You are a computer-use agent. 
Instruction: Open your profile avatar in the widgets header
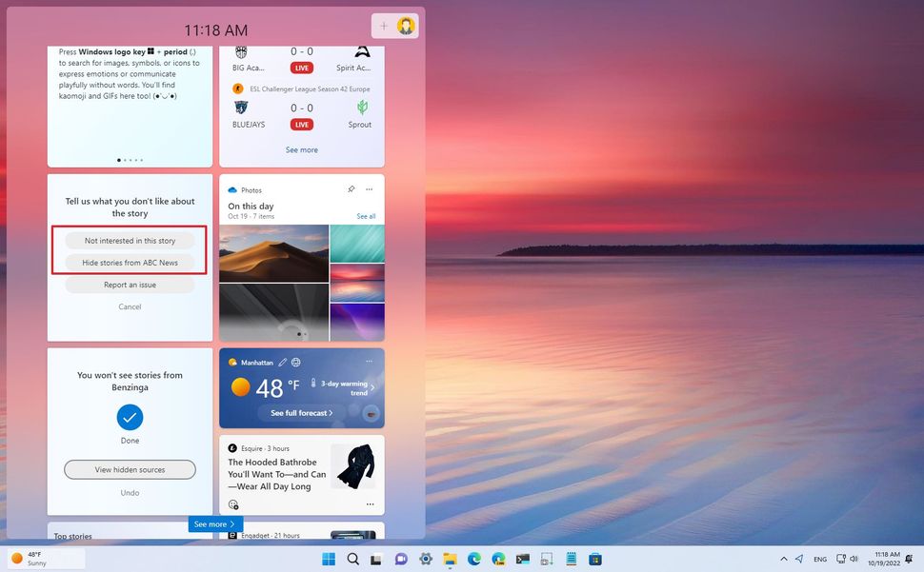[x=406, y=26]
